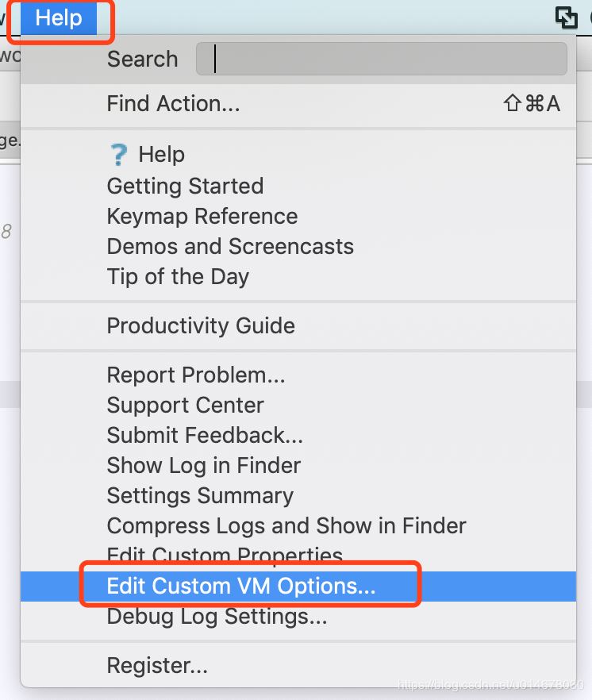
Task: Choose Show Log in Finder
Action: pyautogui.click(x=204, y=465)
